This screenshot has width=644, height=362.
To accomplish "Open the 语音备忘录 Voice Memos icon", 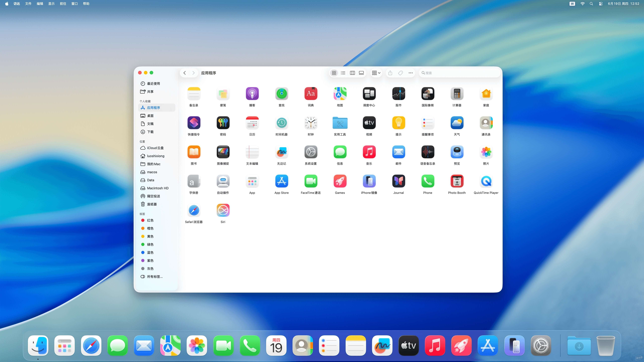I will [428, 152].
